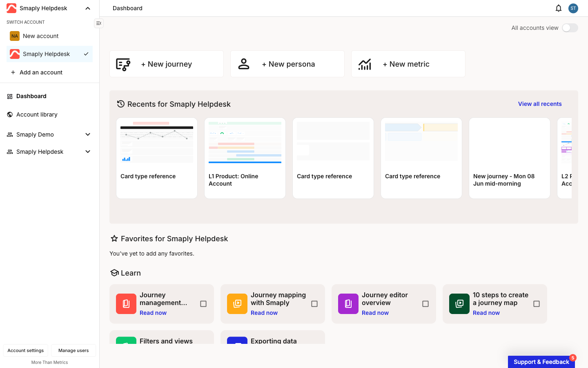588x368 pixels.
Task: Toggle the All accounts view switch
Action: coord(570,28)
